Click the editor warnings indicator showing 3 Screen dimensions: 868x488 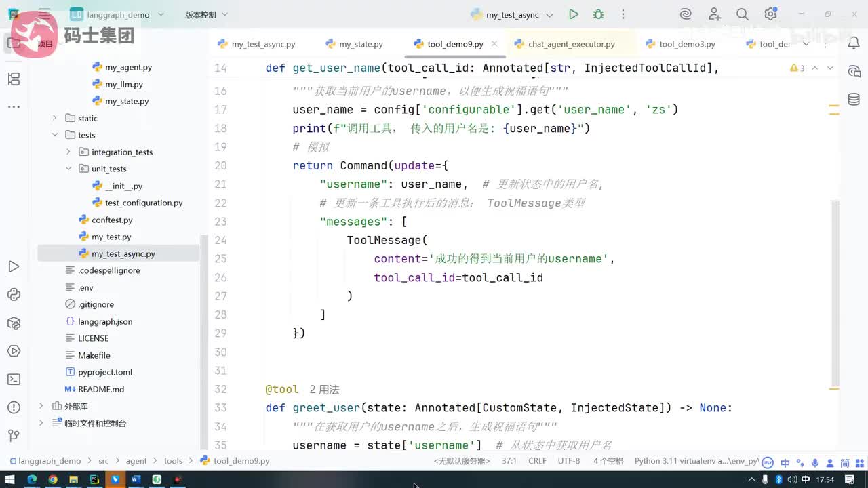point(797,68)
